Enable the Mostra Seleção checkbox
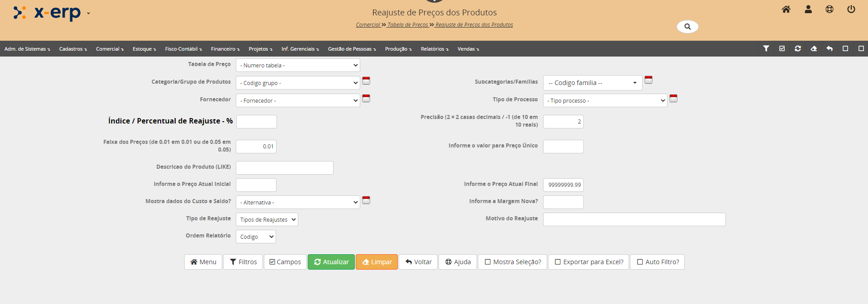868x304 pixels. coord(488,262)
